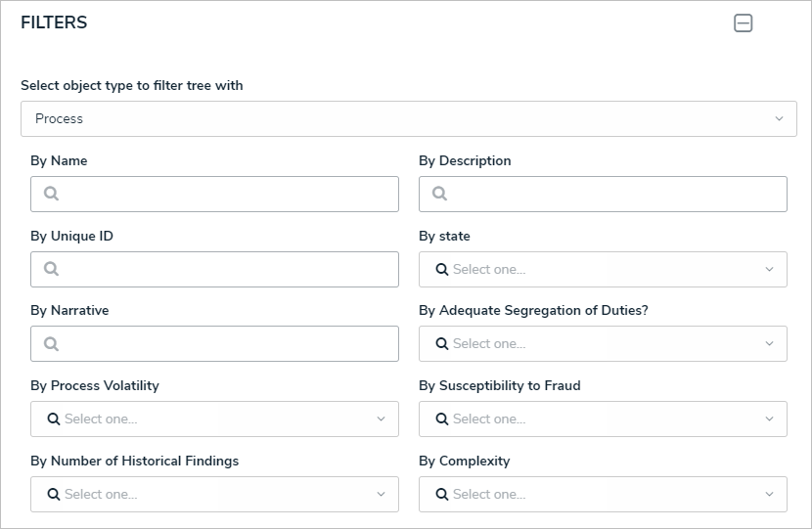Image resolution: width=812 pixels, height=529 pixels.
Task: Collapse the Filters panel with minus icon
Action: point(744,23)
